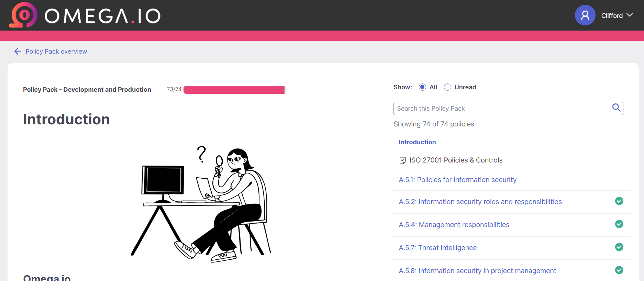Click green checkmark for A.5.2 policy
The height and width of the screenshot is (281, 644).
click(x=619, y=201)
